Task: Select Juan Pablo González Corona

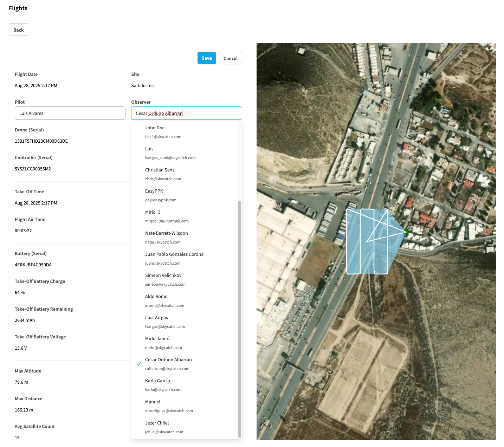Action: pyautogui.click(x=184, y=259)
